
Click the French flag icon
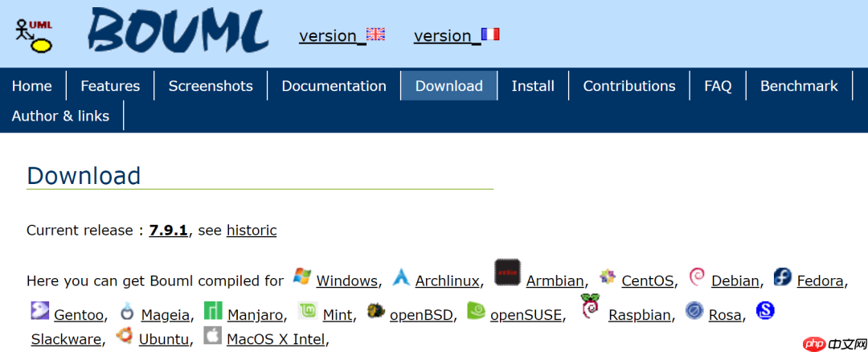(x=490, y=35)
